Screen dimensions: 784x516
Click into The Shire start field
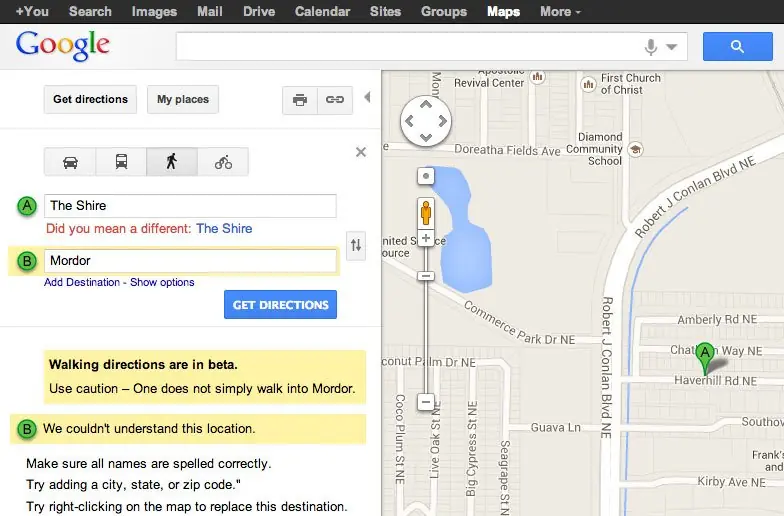point(190,206)
